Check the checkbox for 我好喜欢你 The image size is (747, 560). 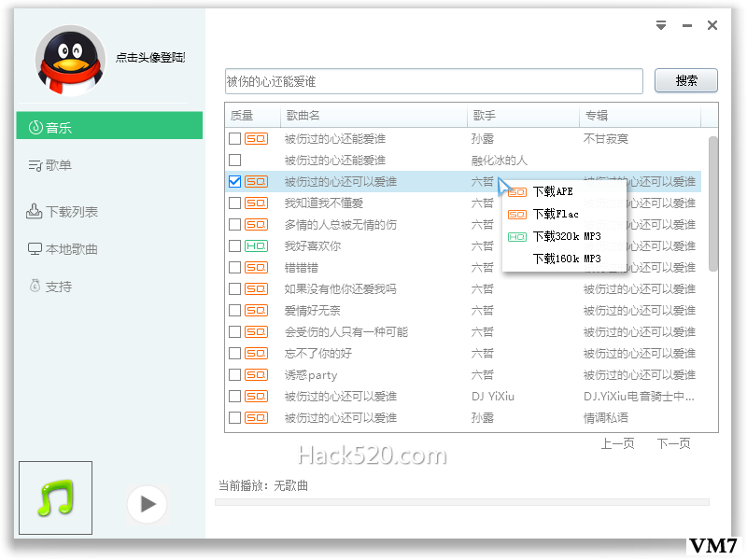(x=234, y=246)
